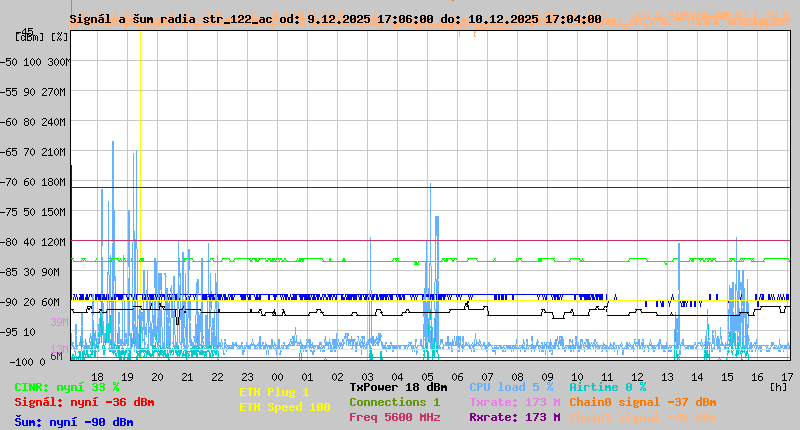Image resolution: width=800 pixels, height=430 pixels.
Task: Click hour tick '05' on time axis
Action: tap(427, 377)
